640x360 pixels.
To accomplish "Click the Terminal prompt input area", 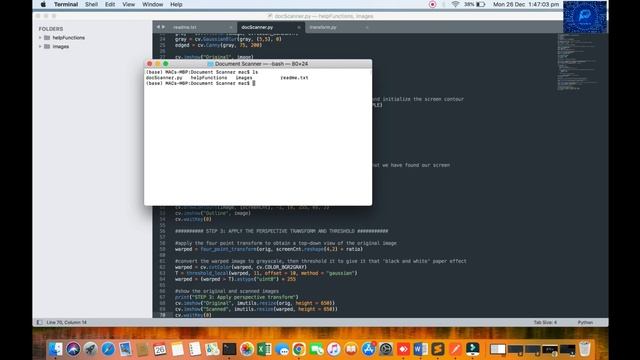I will coord(253,83).
